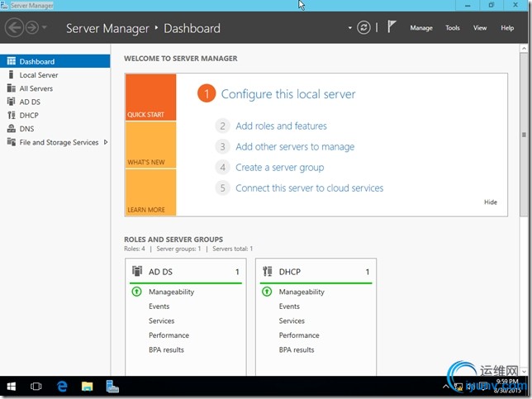Select the WHAT'S NEW tile
This screenshot has height=399, width=532.
[150, 145]
